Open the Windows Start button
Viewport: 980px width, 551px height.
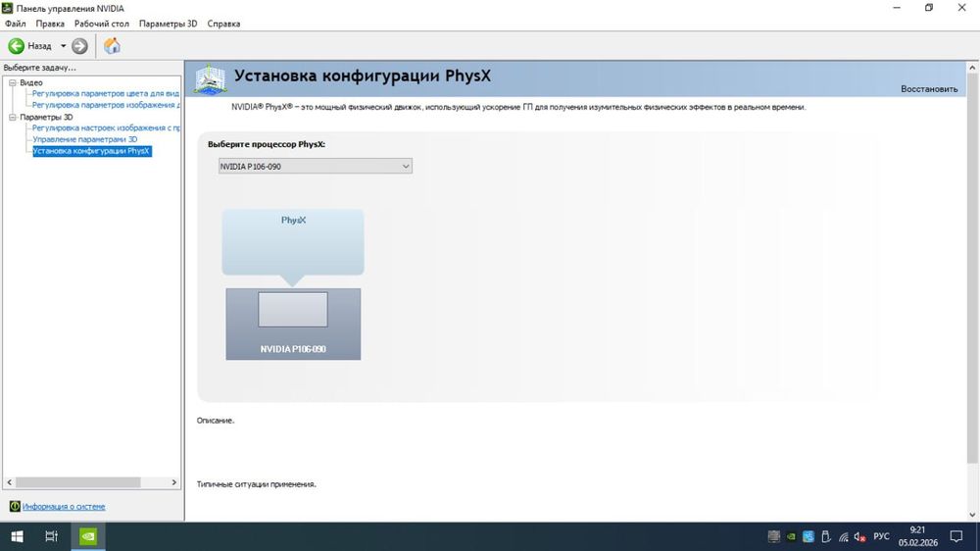tap(17, 536)
